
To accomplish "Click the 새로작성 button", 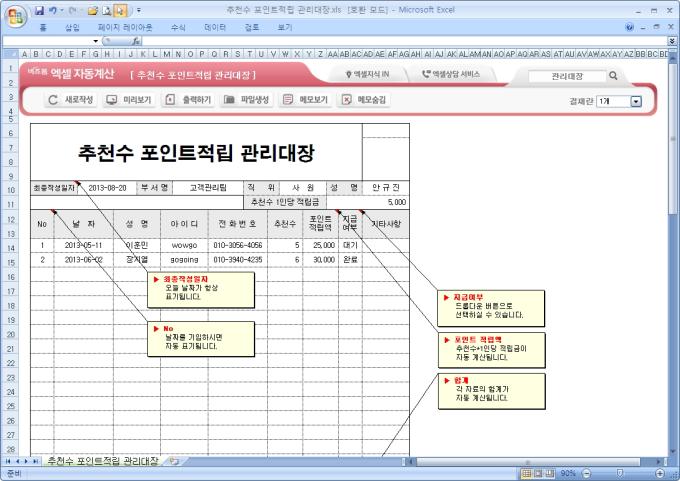I will point(71,100).
